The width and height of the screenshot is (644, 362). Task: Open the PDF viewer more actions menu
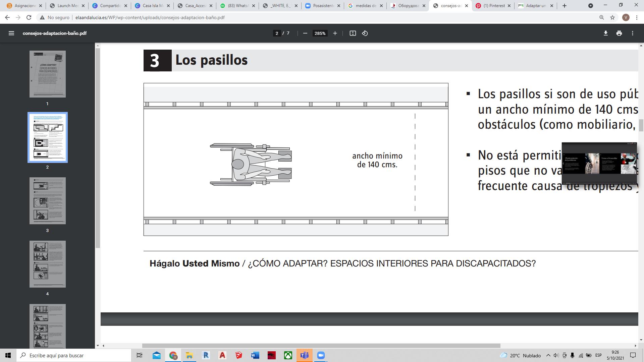pos(633,33)
